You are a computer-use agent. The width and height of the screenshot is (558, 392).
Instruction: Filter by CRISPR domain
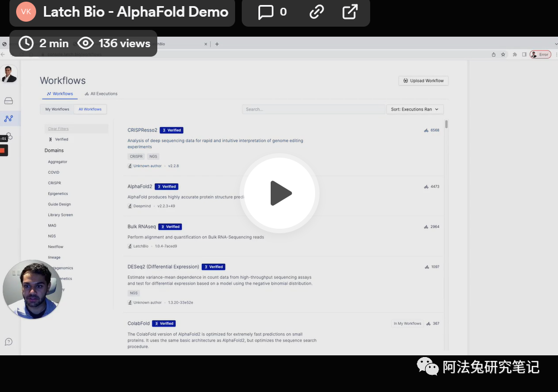click(x=54, y=183)
